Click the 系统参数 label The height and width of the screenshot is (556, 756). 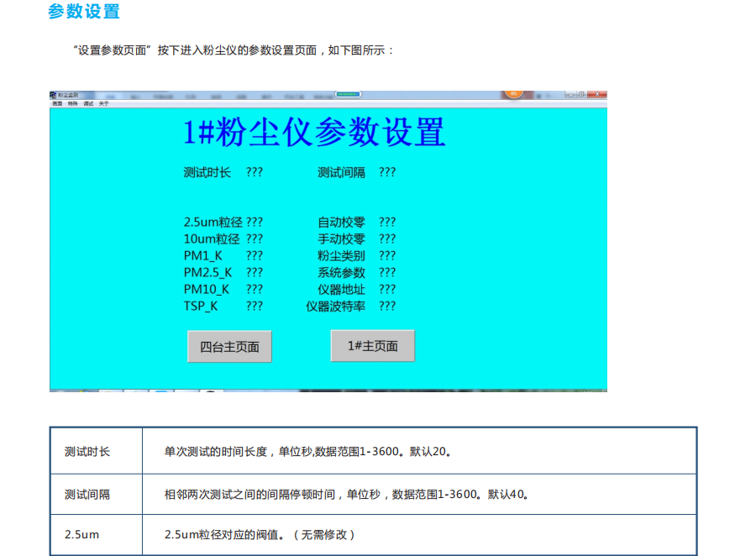click(341, 272)
